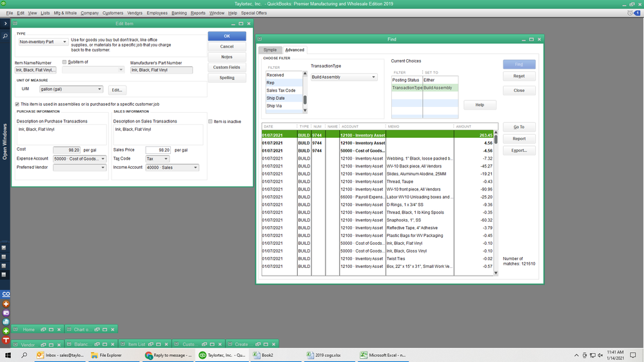Click the Export... button in Find window
The width and height of the screenshot is (644, 362).
click(519, 150)
